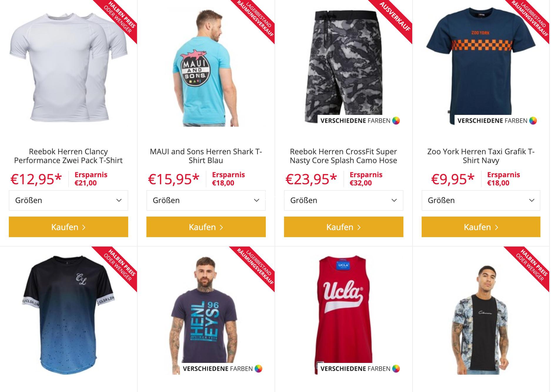Viewport: 551px width, 392px height.
Task: Open Größen dropdown for MAUI Shark T-Shirt
Action: 206,200
